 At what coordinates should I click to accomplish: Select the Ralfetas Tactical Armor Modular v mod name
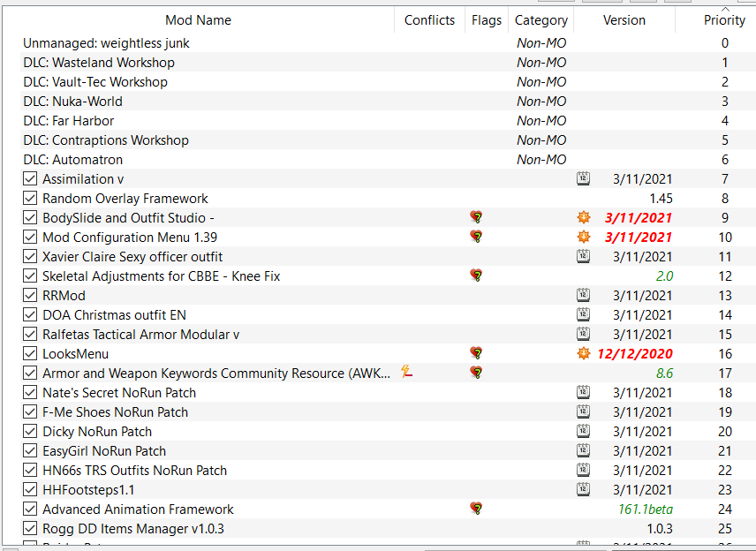coord(140,334)
